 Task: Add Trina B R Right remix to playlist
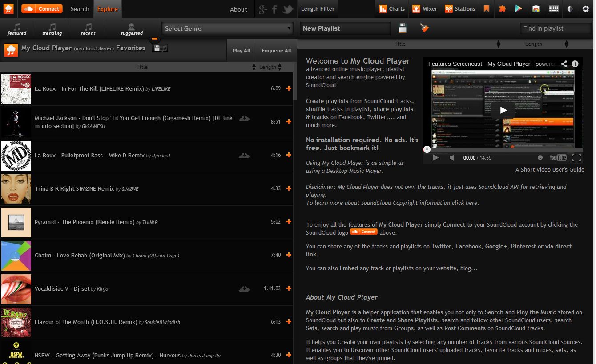point(289,188)
